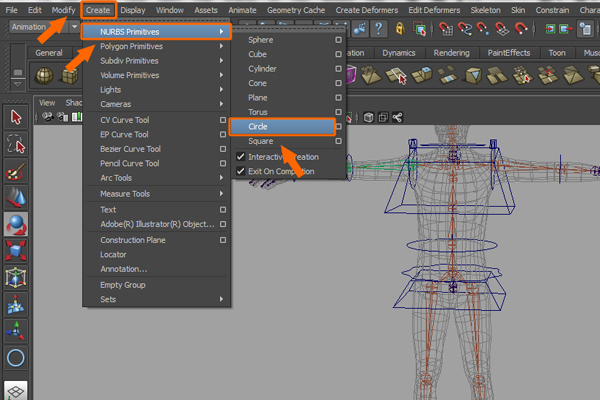This screenshot has width=600, height=400.
Task: Open the Animation menu set dropdown
Action: 74,27
